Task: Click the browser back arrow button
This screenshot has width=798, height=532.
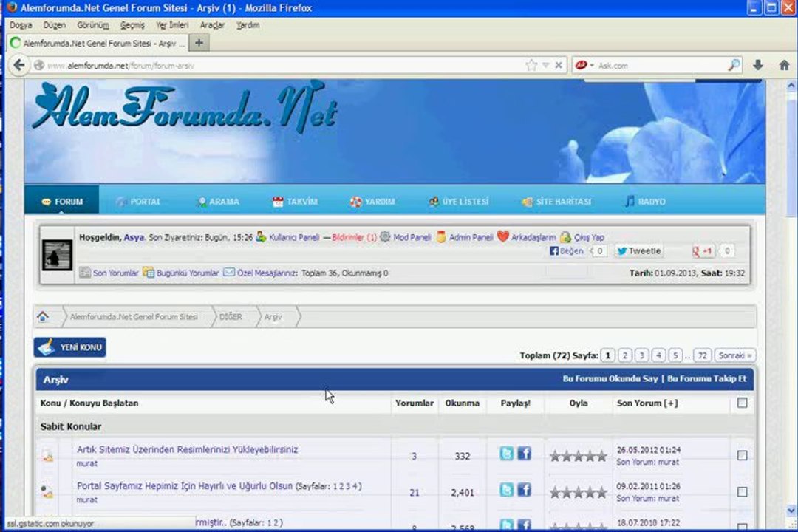Action: coord(18,65)
